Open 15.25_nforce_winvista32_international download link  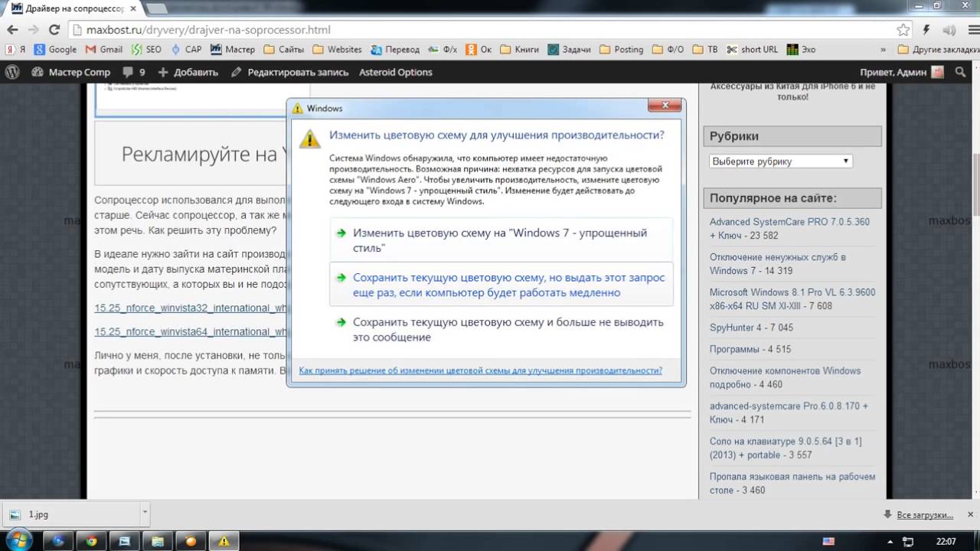190,308
